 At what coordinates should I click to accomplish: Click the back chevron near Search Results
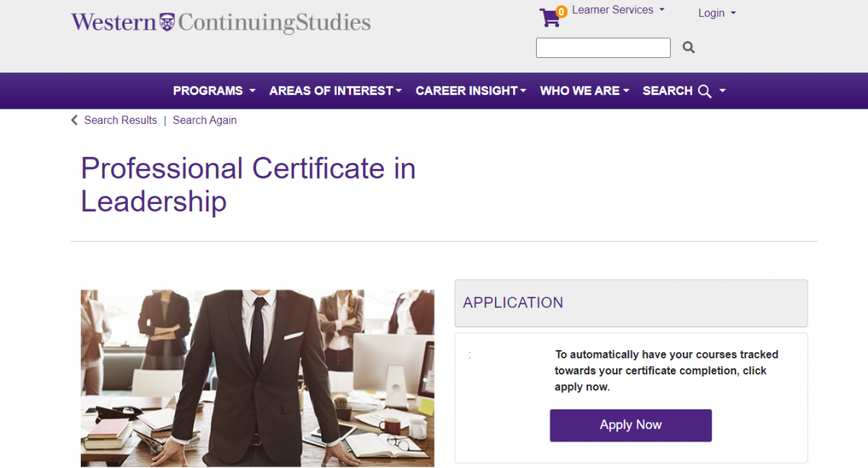pos(74,119)
